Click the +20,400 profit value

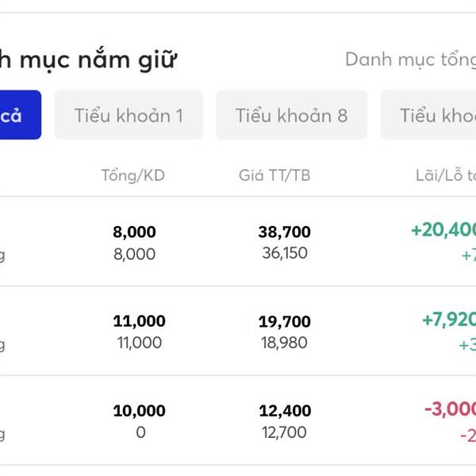click(x=443, y=230)
